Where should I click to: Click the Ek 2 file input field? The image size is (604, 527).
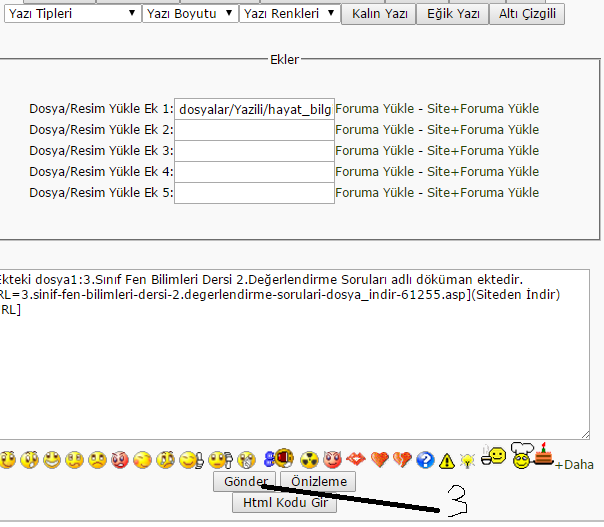pos(254,130)
